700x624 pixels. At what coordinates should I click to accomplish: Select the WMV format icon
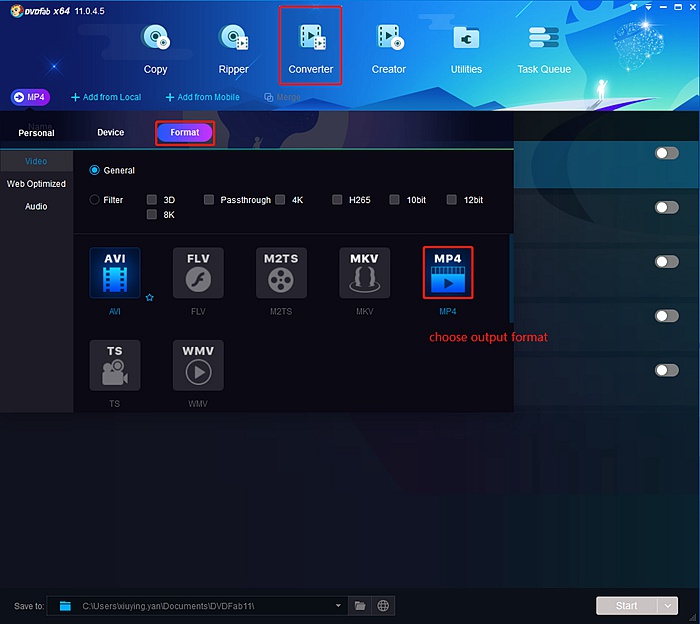tap(198, 365)
